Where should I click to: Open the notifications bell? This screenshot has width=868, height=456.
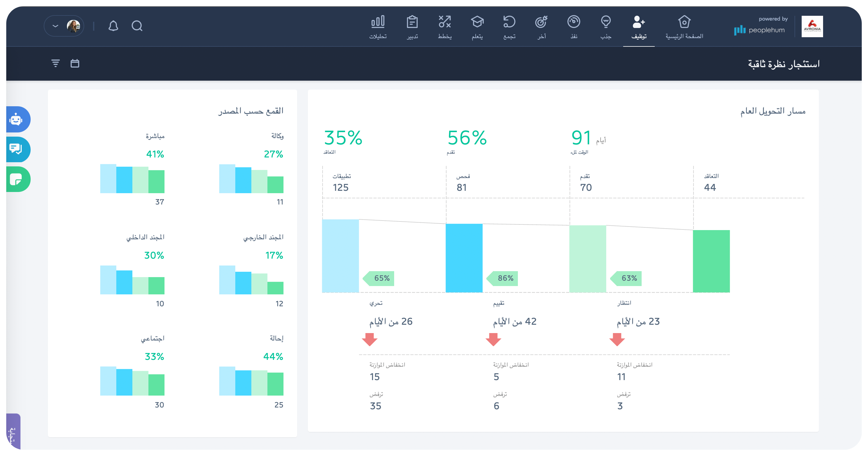114,26
